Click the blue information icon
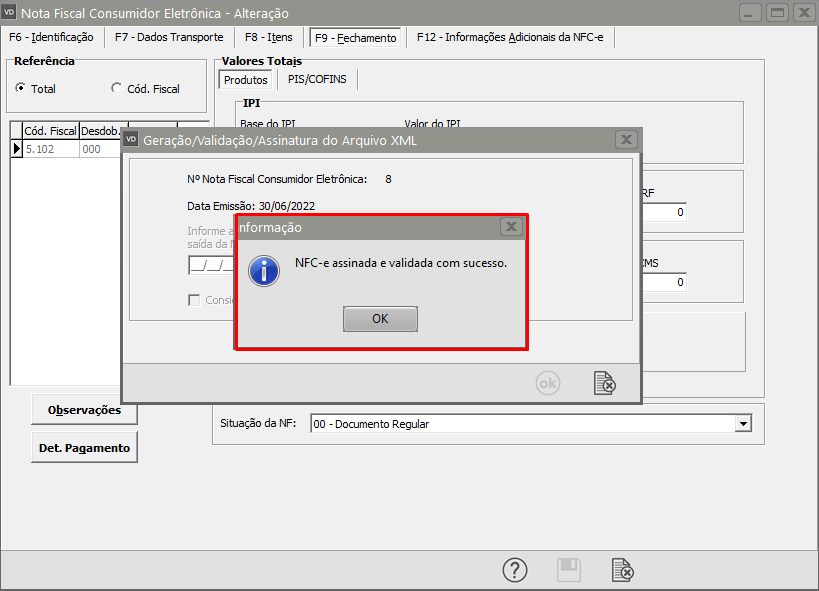Image resolution: width=819 pixels, height=591 pixels. click(x=264, y=271)
